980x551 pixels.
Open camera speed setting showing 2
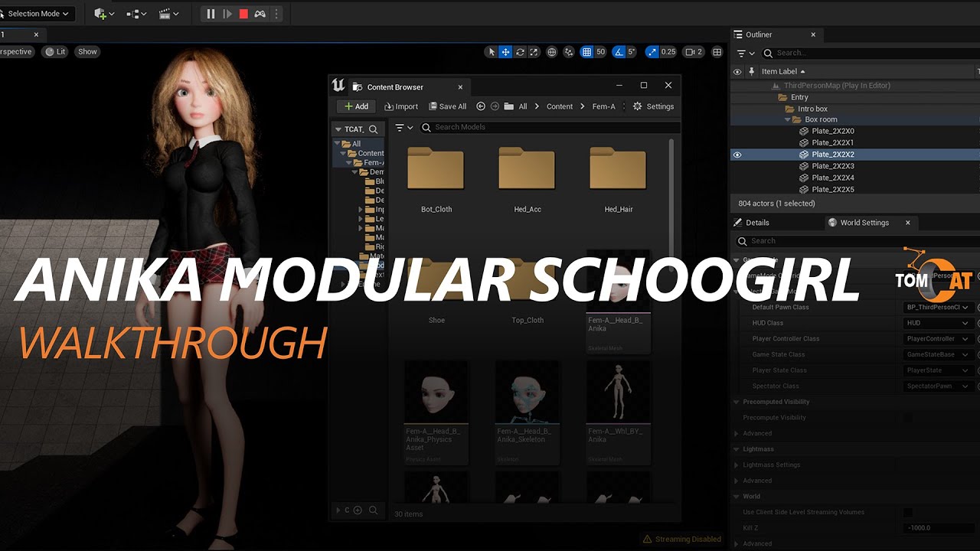tap(694, 52)
